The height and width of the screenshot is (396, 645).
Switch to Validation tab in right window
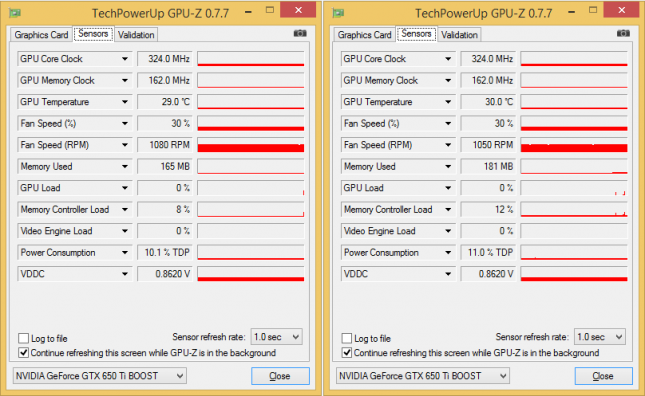(459, 35)
